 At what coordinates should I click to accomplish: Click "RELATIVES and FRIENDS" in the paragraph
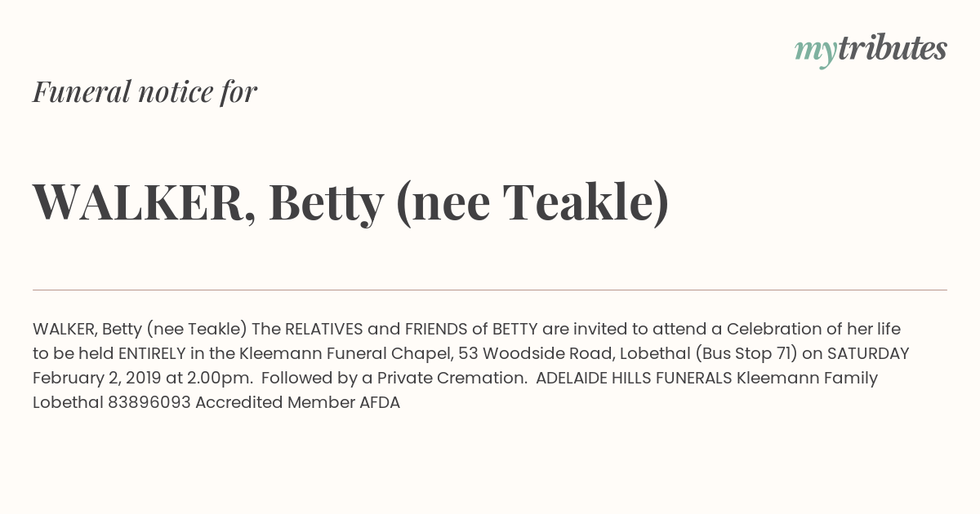tap(380, 329)
